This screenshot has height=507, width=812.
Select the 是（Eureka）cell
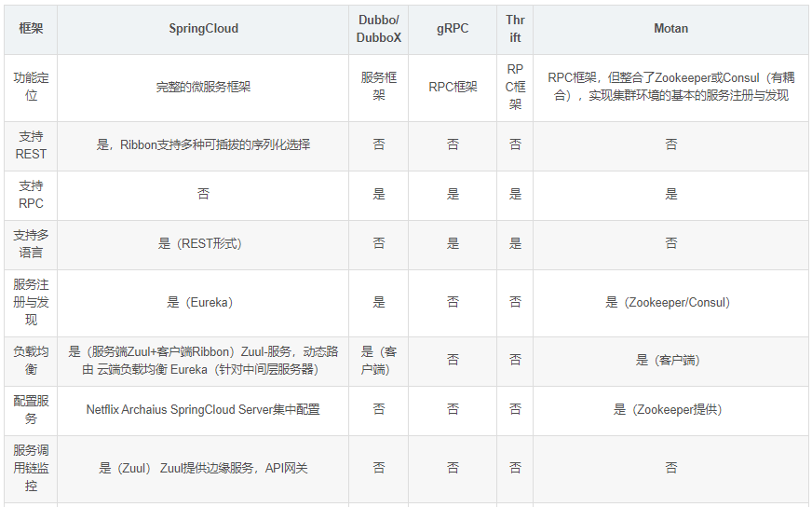click(x=203, y=302)
